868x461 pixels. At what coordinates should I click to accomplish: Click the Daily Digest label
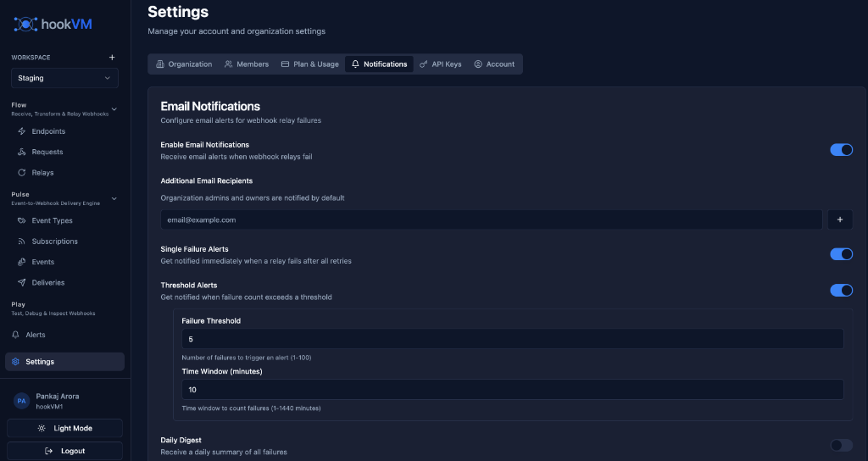click(181, 440)
